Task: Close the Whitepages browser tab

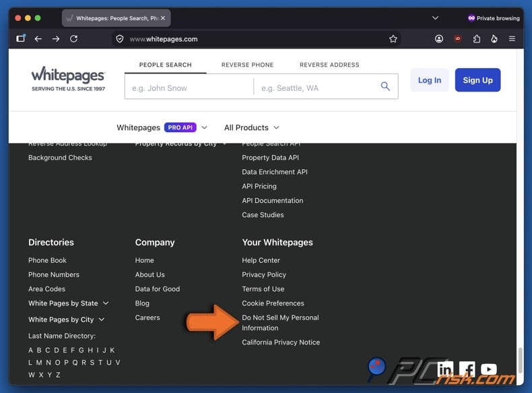Action: click(x=163, y=18)
